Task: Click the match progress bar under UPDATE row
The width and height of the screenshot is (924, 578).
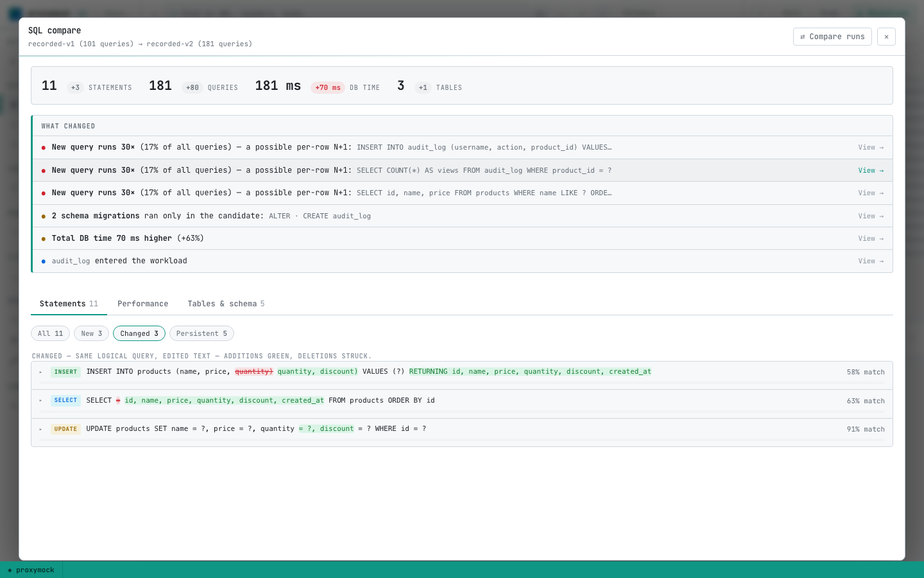Action: 462,441
